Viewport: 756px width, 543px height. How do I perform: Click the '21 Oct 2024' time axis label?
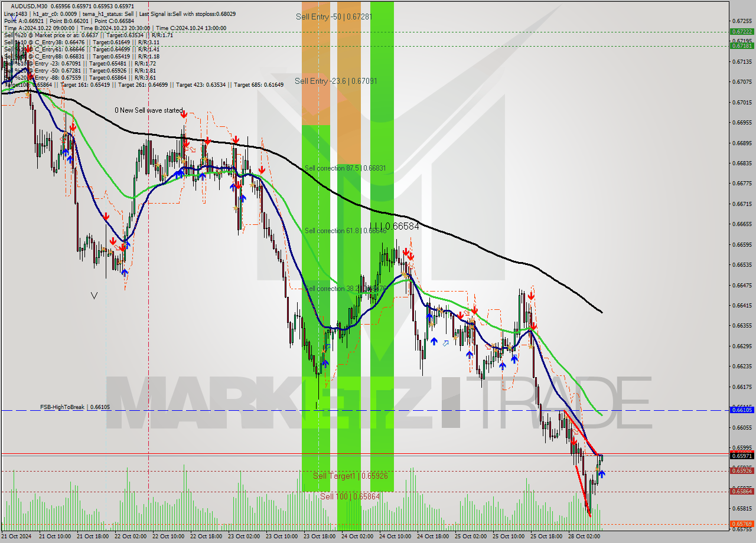point(17,537)
